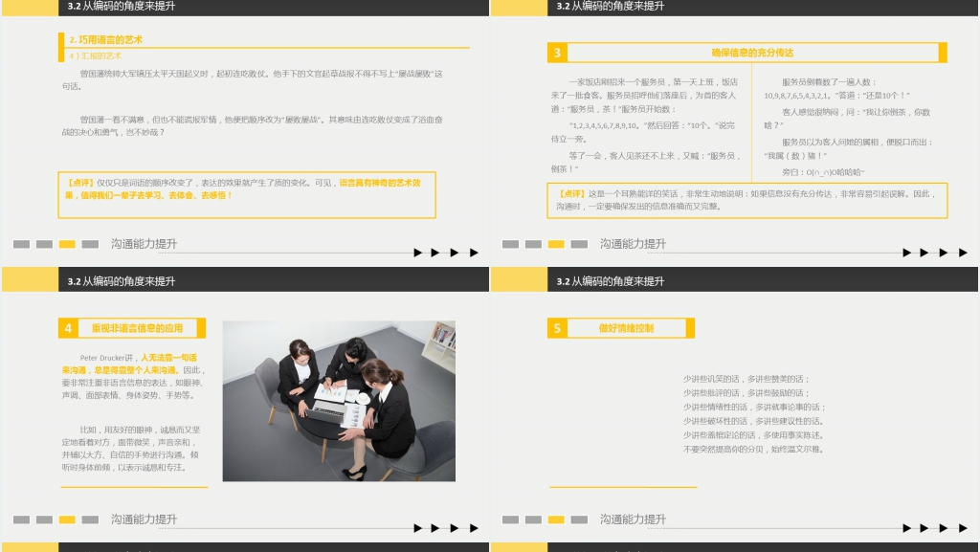The width and height of the screenshot is (980, 552).
Task: Click the paragraph beginning '曾国藩统帅大军镇压太平天国'
Action: pyautogui.click(x=252, y=79)
